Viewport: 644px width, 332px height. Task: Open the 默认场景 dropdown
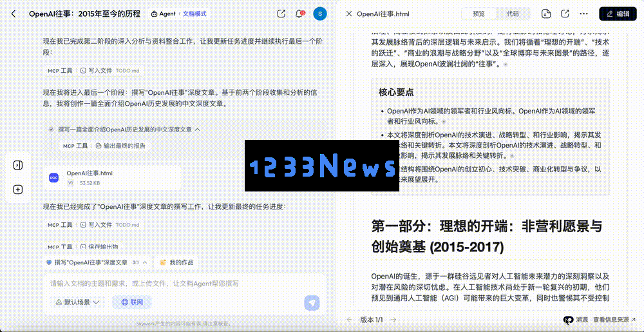77,302
